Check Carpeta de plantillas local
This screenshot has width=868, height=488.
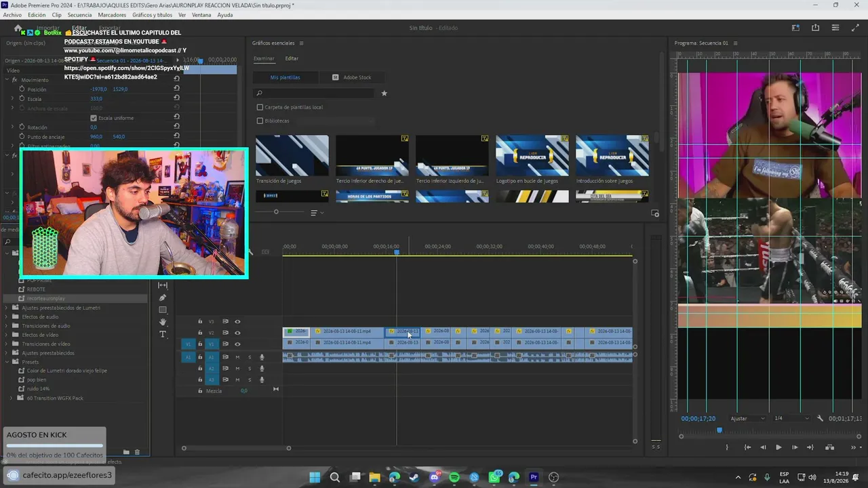(x=260, y=107)
